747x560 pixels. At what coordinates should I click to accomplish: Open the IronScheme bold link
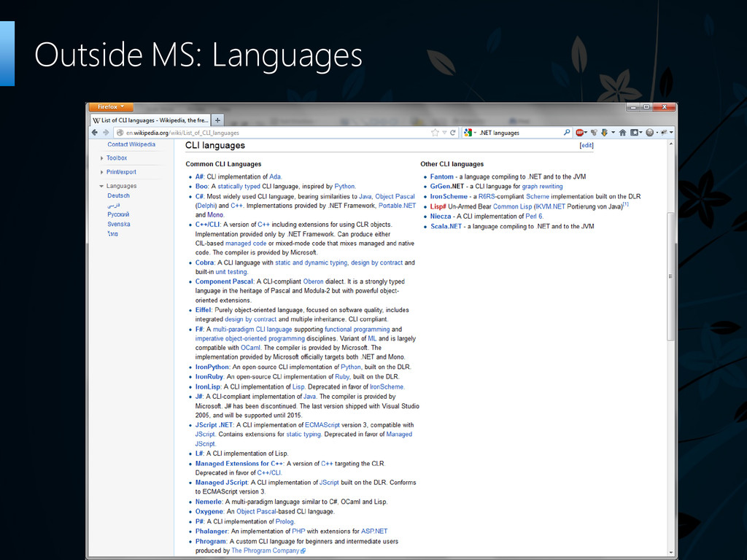pos(449,196)
